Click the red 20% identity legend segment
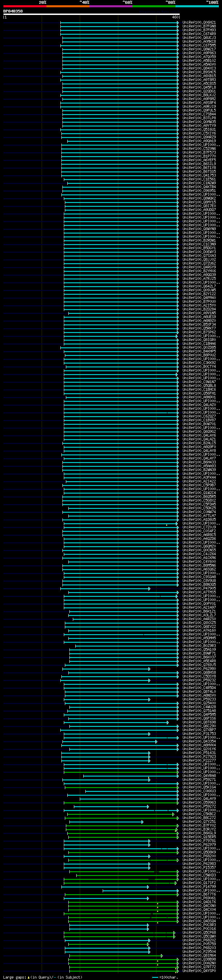222x980 pixels. point(25,6)
